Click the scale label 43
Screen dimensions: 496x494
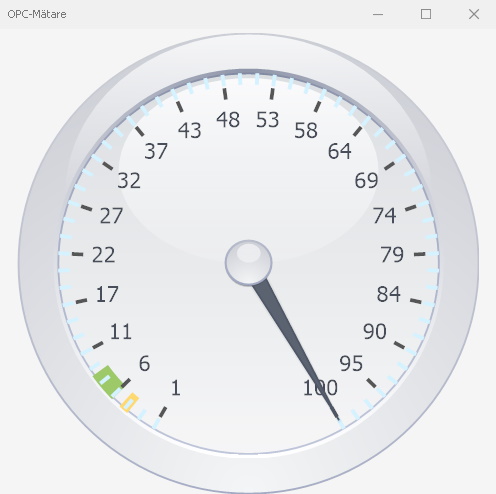point(189,130)
